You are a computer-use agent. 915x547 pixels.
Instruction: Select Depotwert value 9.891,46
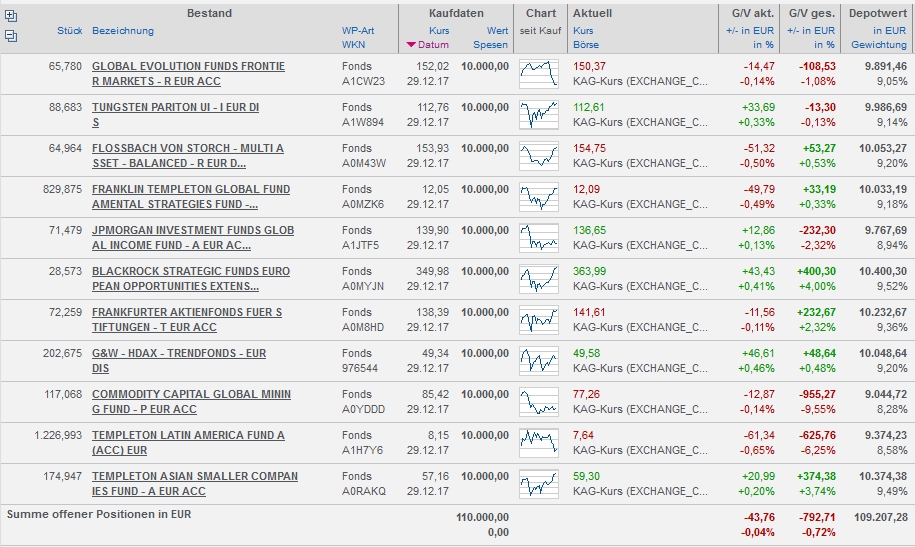pos(886,66)
